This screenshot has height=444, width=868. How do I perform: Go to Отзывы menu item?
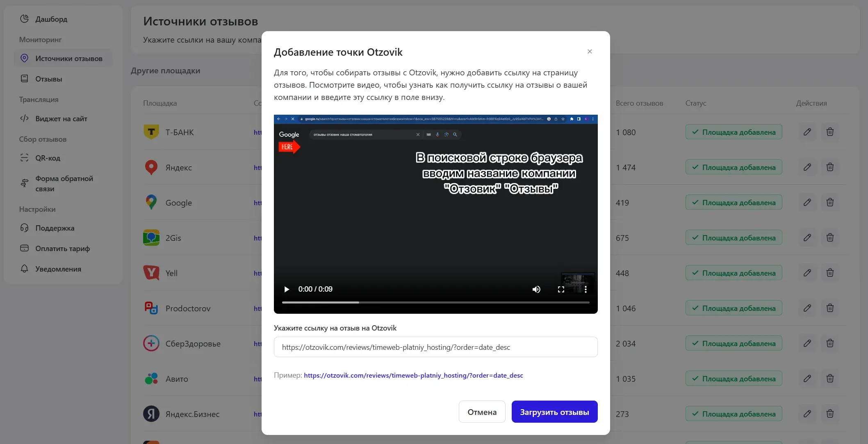(48, 79)
